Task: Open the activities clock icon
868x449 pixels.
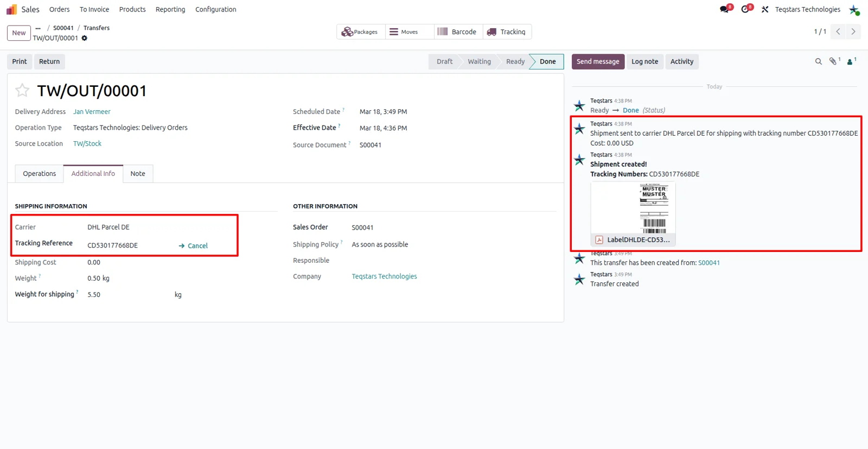Action: click(x=745, y=9)
